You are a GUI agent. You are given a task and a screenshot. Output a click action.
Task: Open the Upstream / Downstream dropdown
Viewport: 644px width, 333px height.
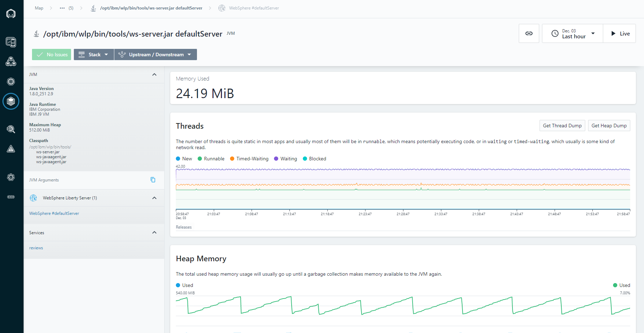tap(155, 55)
